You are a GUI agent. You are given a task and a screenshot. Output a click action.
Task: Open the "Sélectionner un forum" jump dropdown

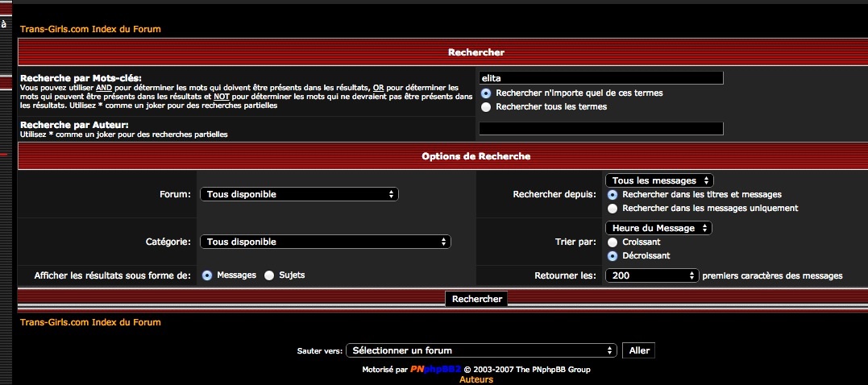click(482, 350)
